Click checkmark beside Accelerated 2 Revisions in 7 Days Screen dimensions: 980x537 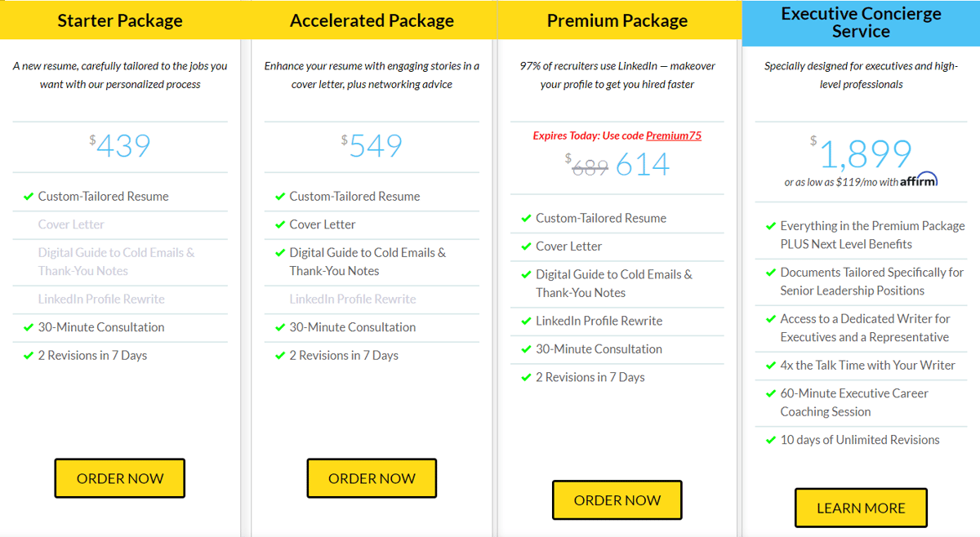[280, 356]
